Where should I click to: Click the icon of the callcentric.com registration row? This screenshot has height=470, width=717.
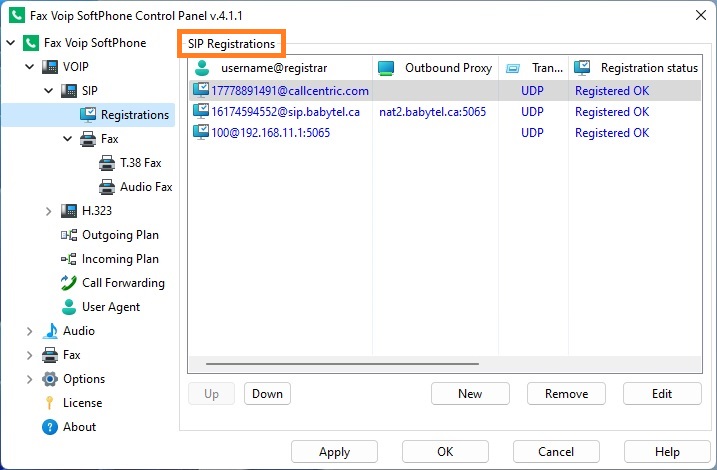click(x=201, y=90)
